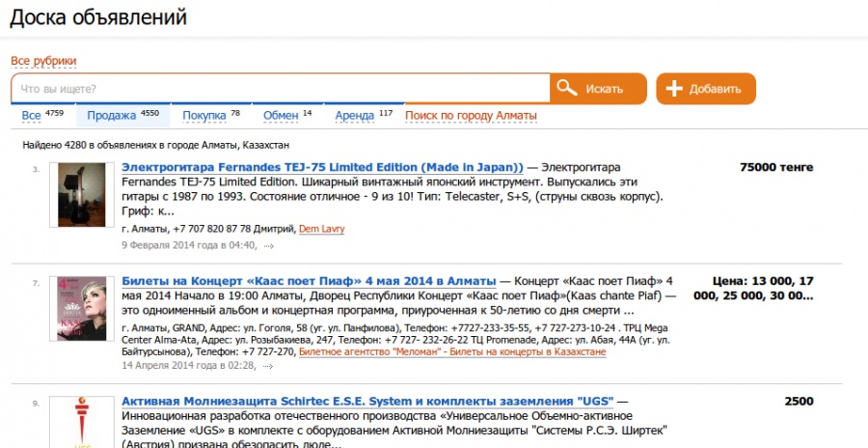Select the Обмен tab
This screenshot has width=868, height=448.
(x=281, y=116)
